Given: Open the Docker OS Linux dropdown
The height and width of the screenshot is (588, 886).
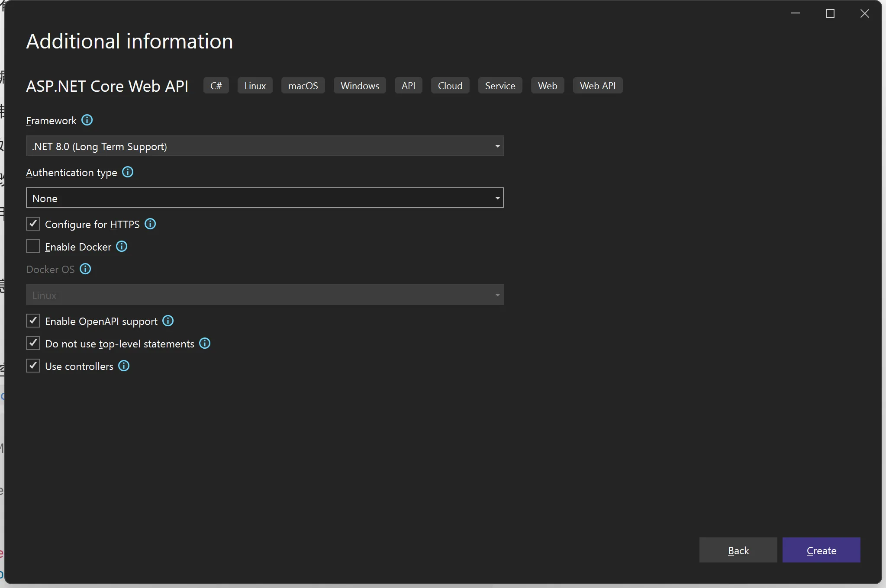Looking at the screenshot, I should (x=265, y=295).
